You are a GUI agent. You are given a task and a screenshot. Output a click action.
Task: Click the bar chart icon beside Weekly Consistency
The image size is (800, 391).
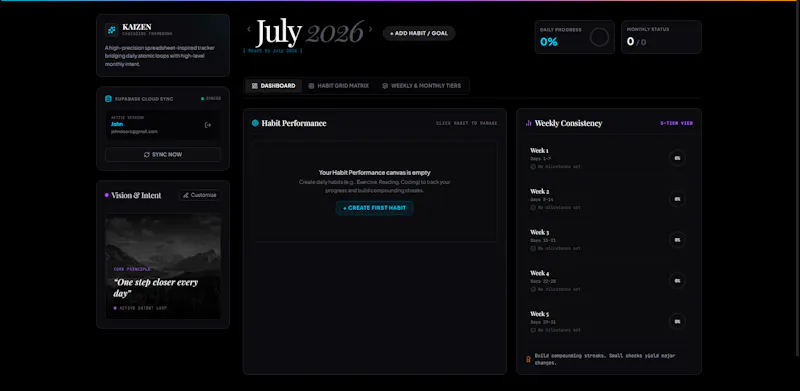coord(529,123)
